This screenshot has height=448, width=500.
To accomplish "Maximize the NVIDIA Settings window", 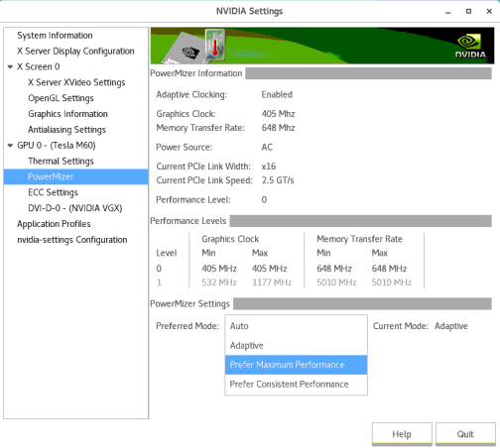I will tap(468, 12).
